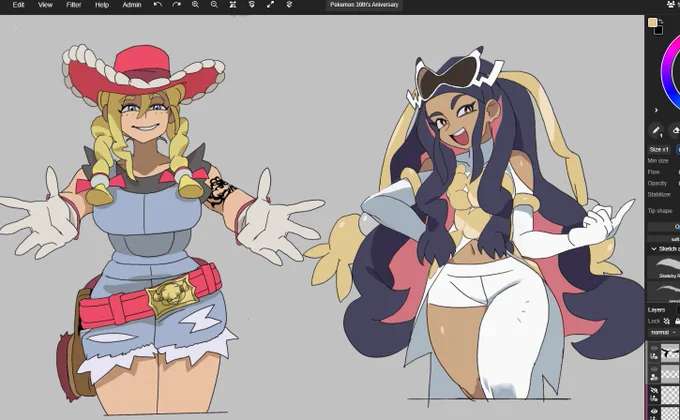Image resolution: width=680 pixels, height=420 pixels.
Task: Toggle visibility eye of top layer
Action: click(654, 348)
